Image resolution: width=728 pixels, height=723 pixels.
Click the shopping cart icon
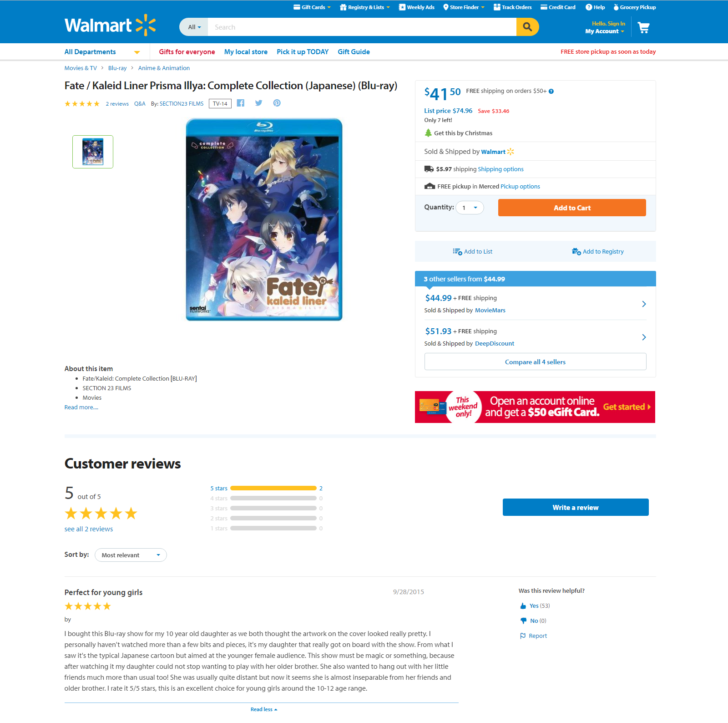click(643, 28)
